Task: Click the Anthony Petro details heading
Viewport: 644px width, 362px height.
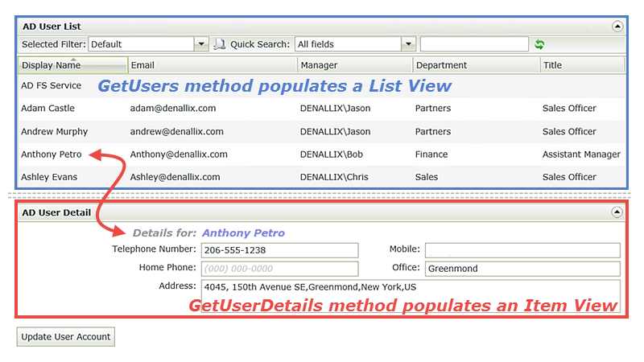Action: click(243, 232)
